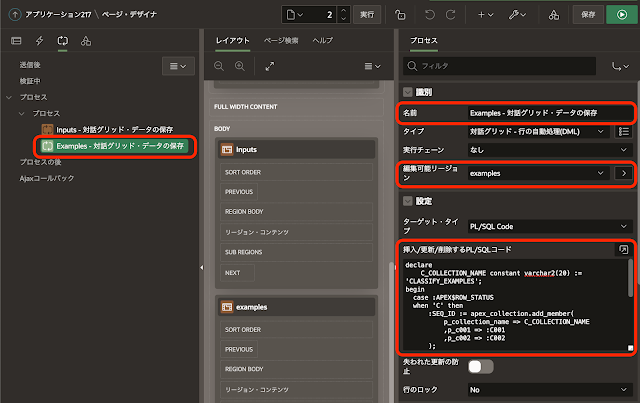Go up to Application 217 home icon

click(x=15, y=15)
